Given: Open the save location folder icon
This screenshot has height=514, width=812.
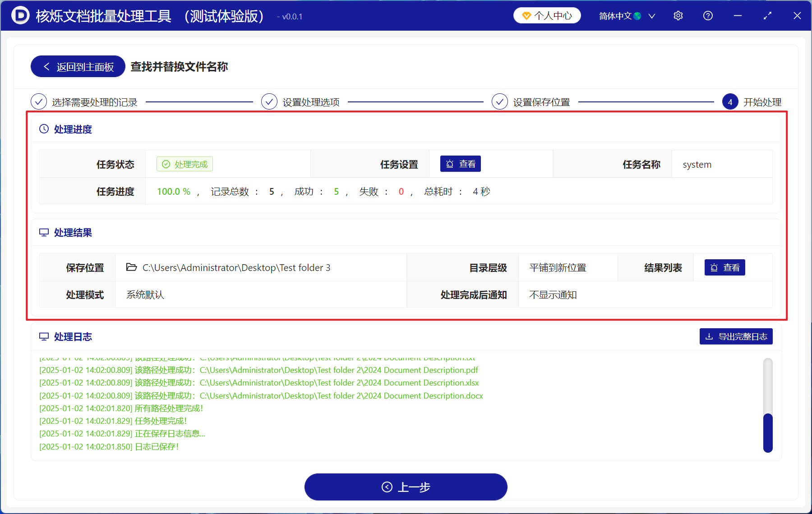Looking at the screenshot, I should [x=131, y=267].
